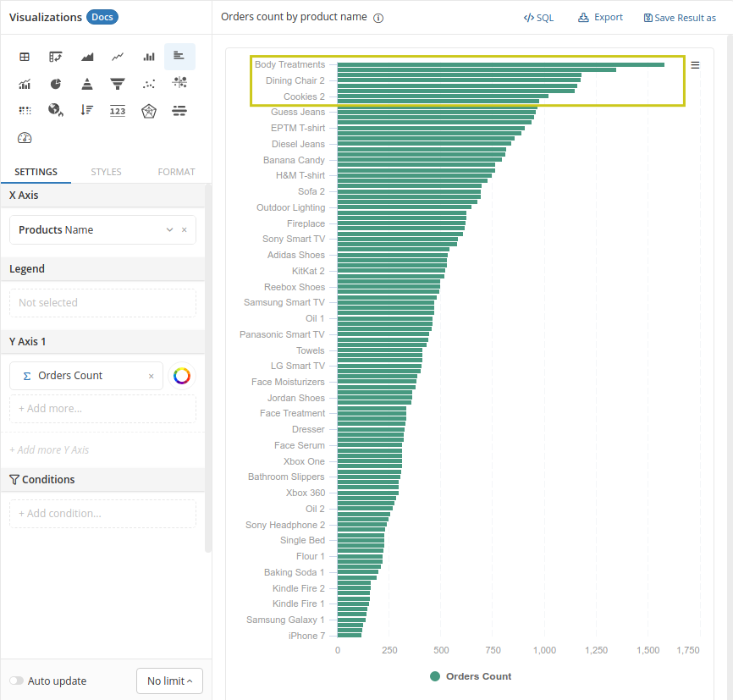
Task: Click the 'Conditions' section header
Action: (103, 480)
